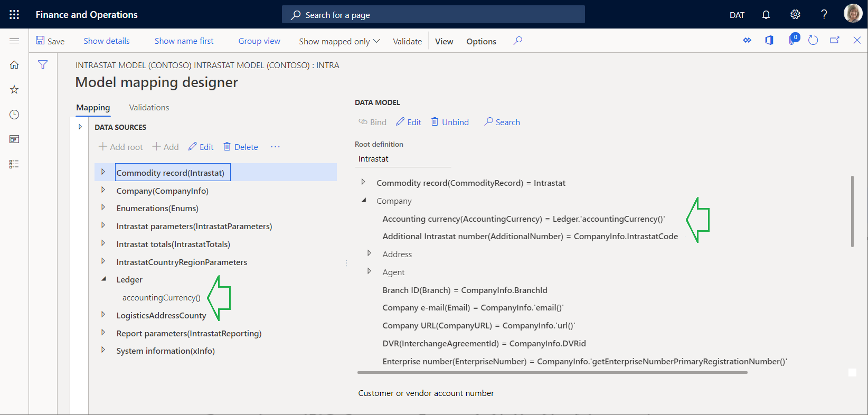Open in Office icon
The height and width of the screenshot is (415, 868).
point(769,40)
